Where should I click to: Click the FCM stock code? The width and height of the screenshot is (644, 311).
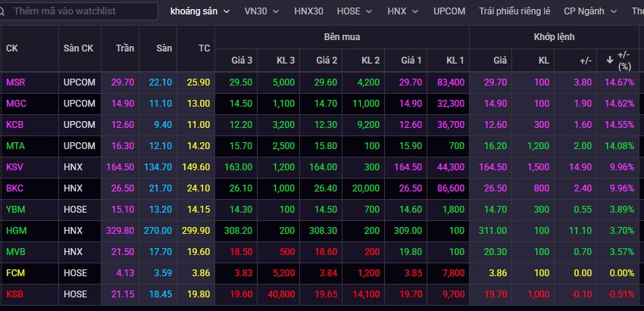coord(15,272)
